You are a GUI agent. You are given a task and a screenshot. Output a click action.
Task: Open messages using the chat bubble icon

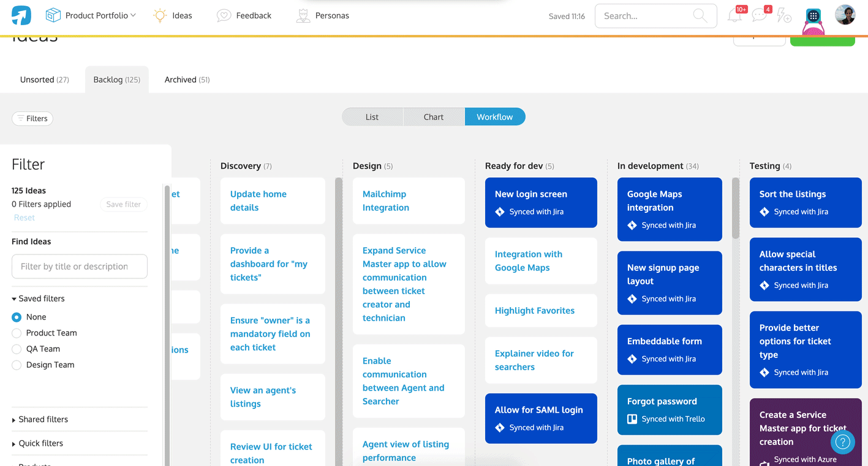click(x=759, y=15)
